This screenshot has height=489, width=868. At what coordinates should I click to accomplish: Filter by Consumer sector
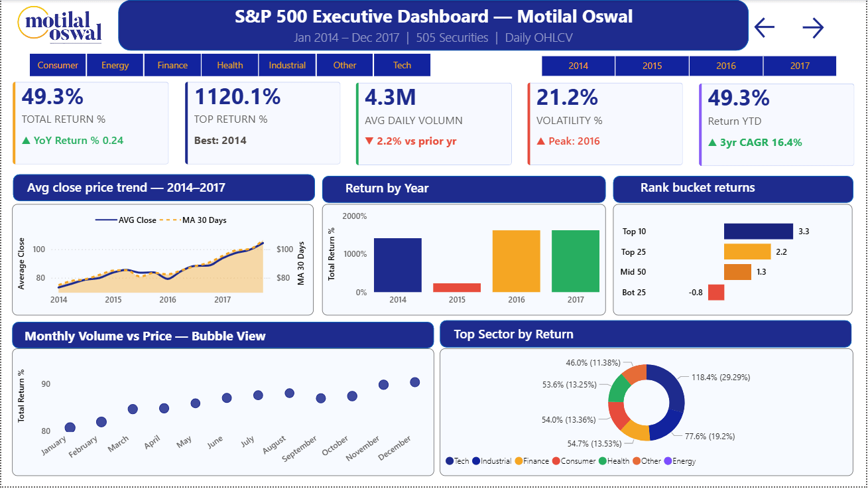click(x=58, y=65)
